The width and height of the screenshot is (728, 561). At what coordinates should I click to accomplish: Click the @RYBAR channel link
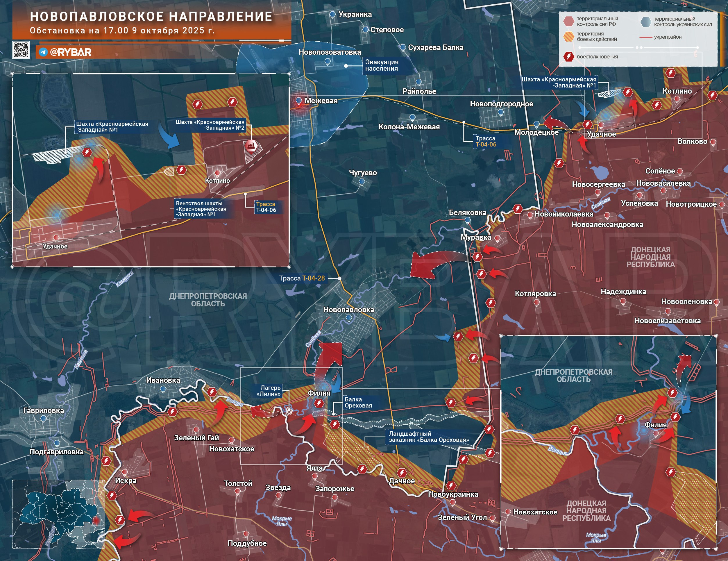70,52
